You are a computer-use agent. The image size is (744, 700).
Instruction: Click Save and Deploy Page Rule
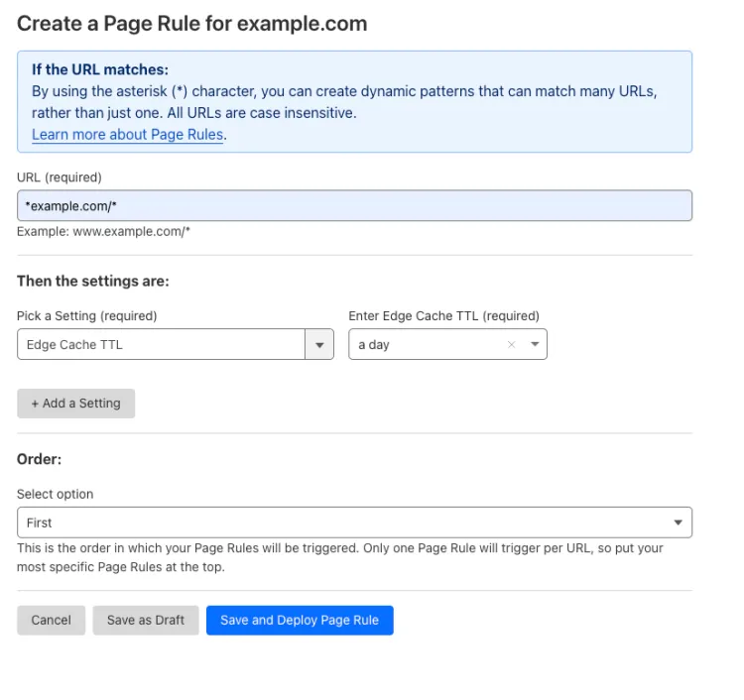[x=300, y=620]
